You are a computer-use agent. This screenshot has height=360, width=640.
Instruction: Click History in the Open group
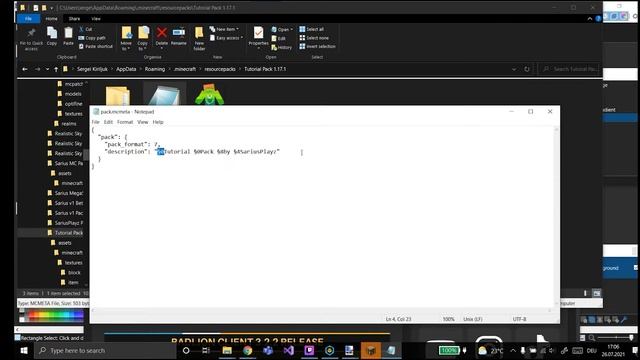tap(282, 47)
